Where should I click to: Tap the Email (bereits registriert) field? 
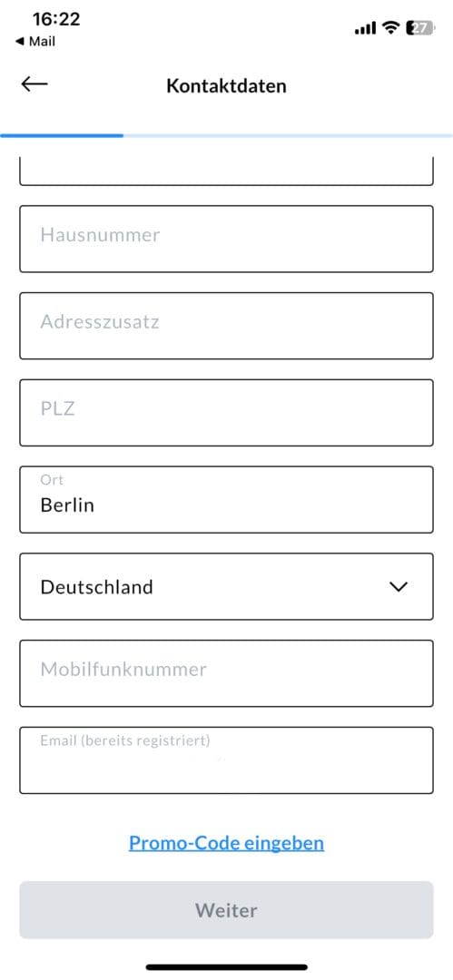point(226,760)
